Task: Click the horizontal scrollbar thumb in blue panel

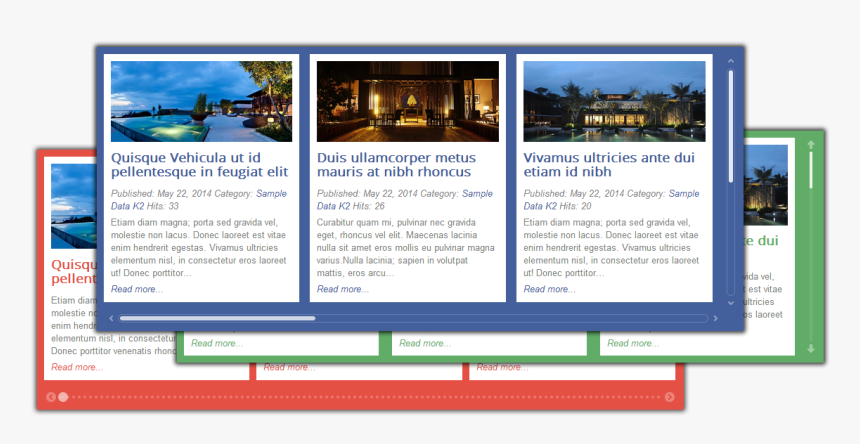Action: coord(218,318)
